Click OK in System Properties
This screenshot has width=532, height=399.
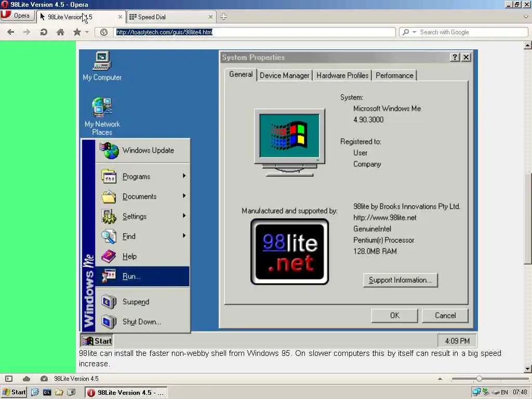(x=395, y=315)
